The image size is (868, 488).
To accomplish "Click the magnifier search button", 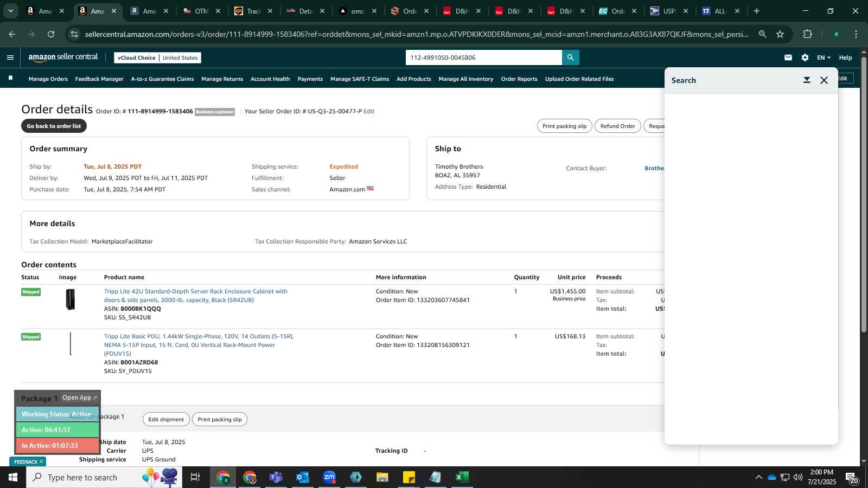I will coord(570,57).
